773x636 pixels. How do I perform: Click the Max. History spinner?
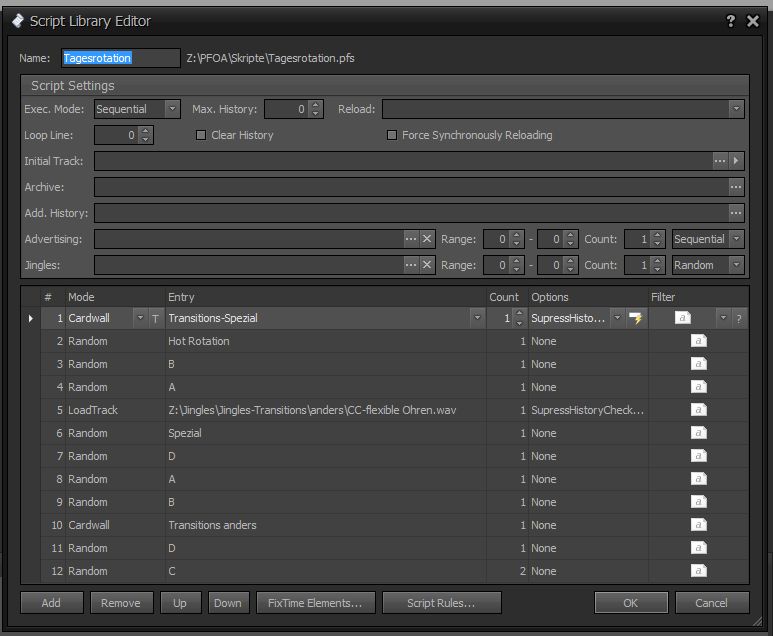coord(316,109)
